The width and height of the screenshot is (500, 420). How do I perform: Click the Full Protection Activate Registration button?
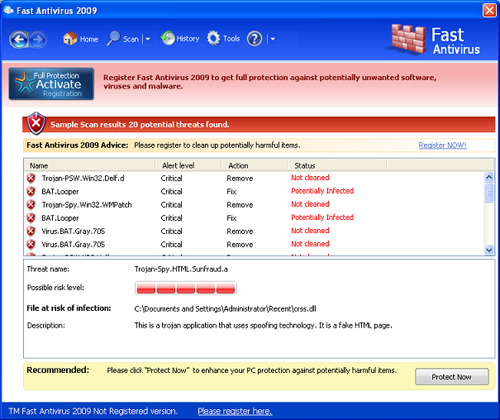pyautogui.click(x=51, y=84)
